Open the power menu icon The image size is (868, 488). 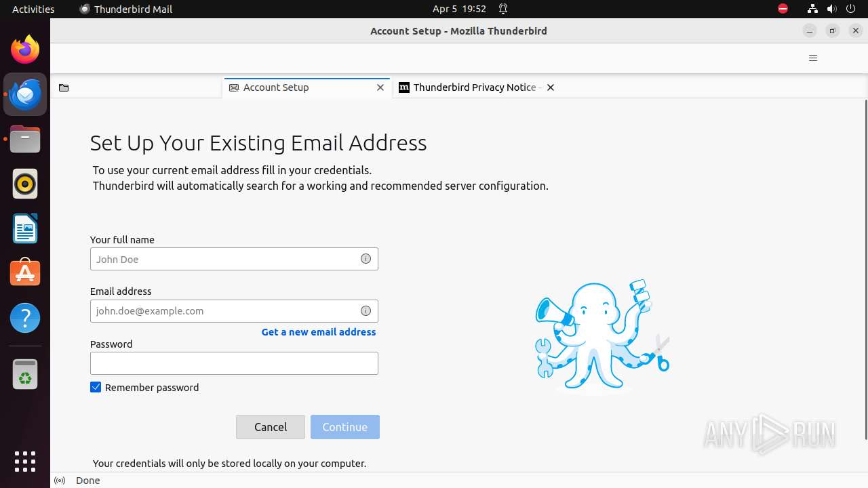850,9
